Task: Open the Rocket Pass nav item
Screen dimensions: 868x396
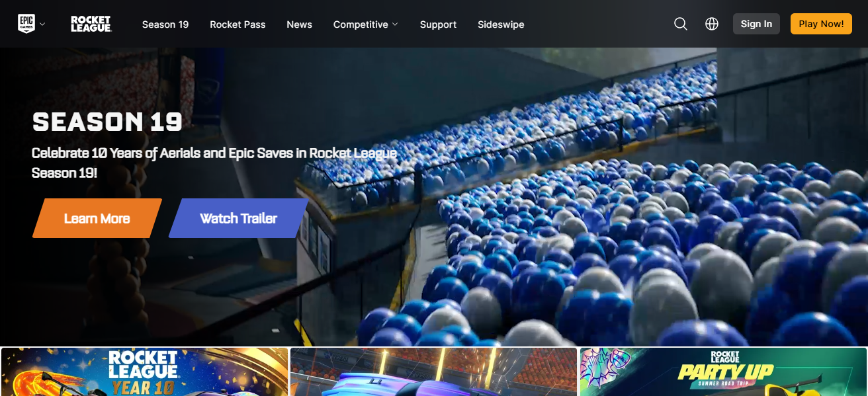Action: tap(238, 24)
